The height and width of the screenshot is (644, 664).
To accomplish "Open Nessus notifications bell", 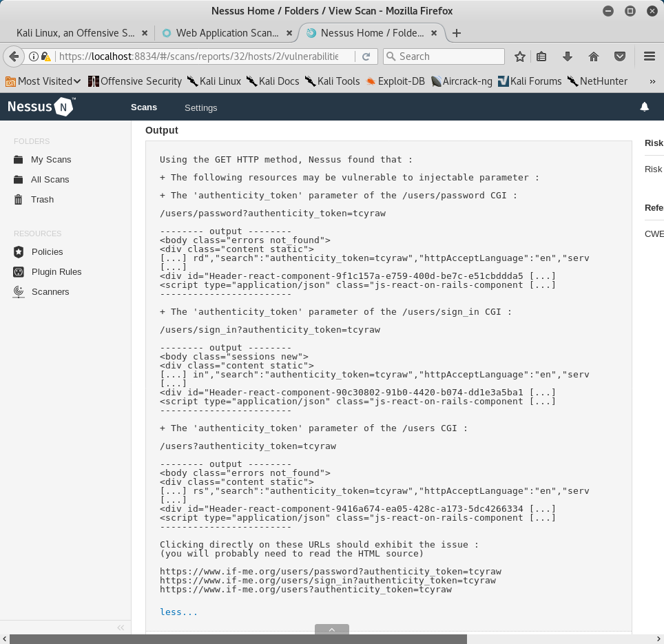I will pyautogui.click(x=645, y=107).
